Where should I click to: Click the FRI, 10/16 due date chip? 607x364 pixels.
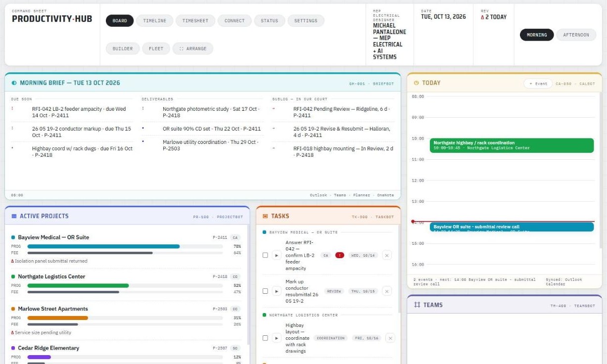(x=366, y=338)
